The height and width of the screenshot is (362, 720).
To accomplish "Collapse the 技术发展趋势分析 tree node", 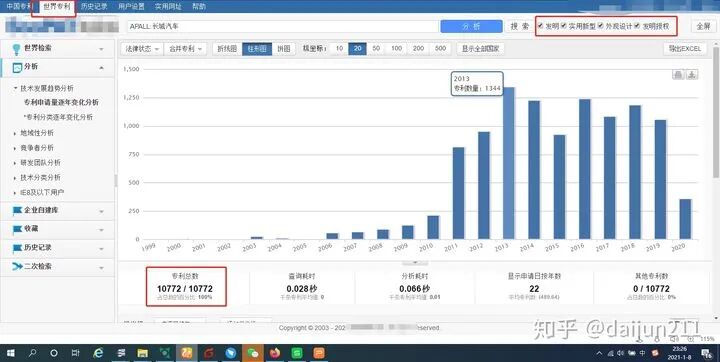I will 15,88.
